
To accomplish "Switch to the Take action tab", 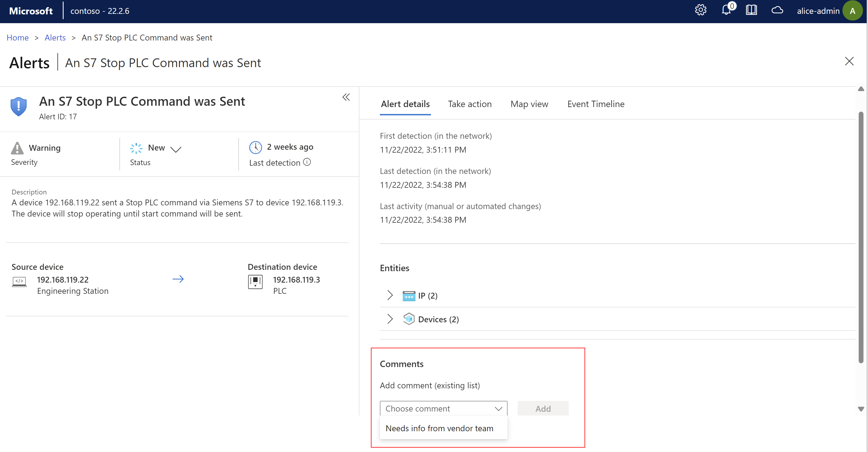I will pos(470,104).
